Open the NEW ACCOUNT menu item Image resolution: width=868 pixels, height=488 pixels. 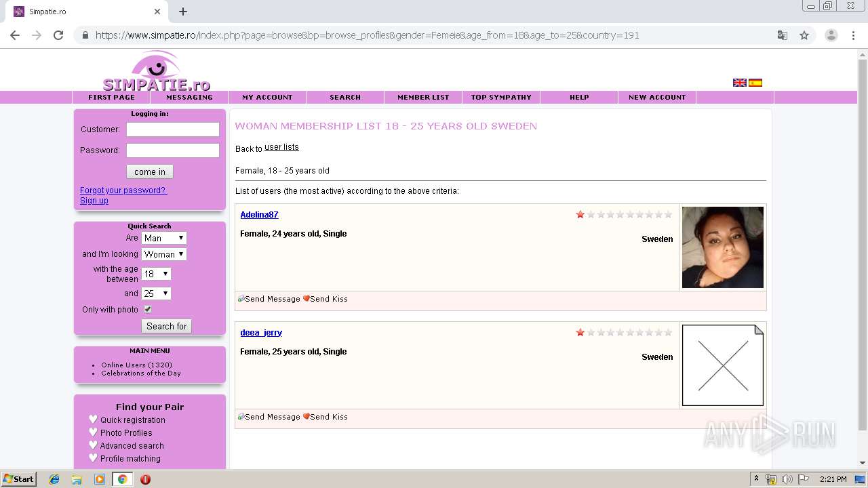pos(657,97)
